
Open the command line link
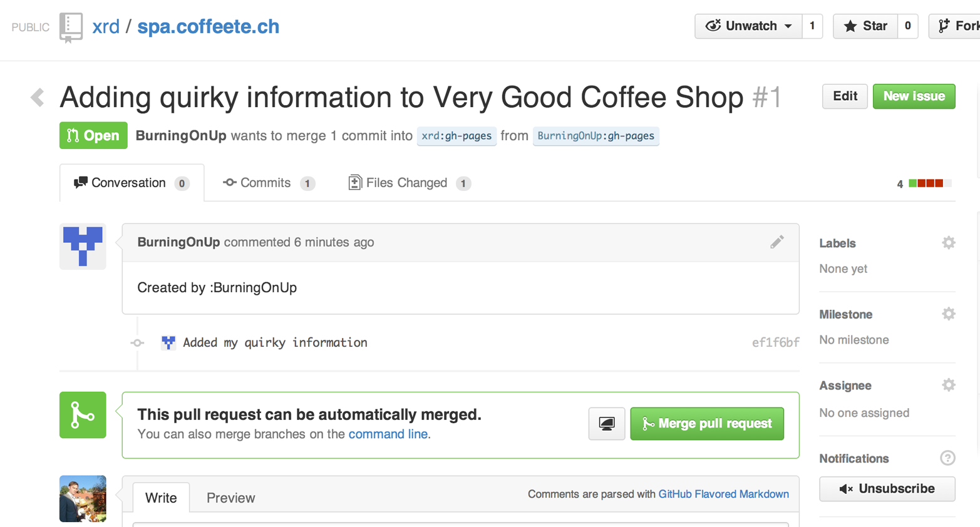click(388, 434)
